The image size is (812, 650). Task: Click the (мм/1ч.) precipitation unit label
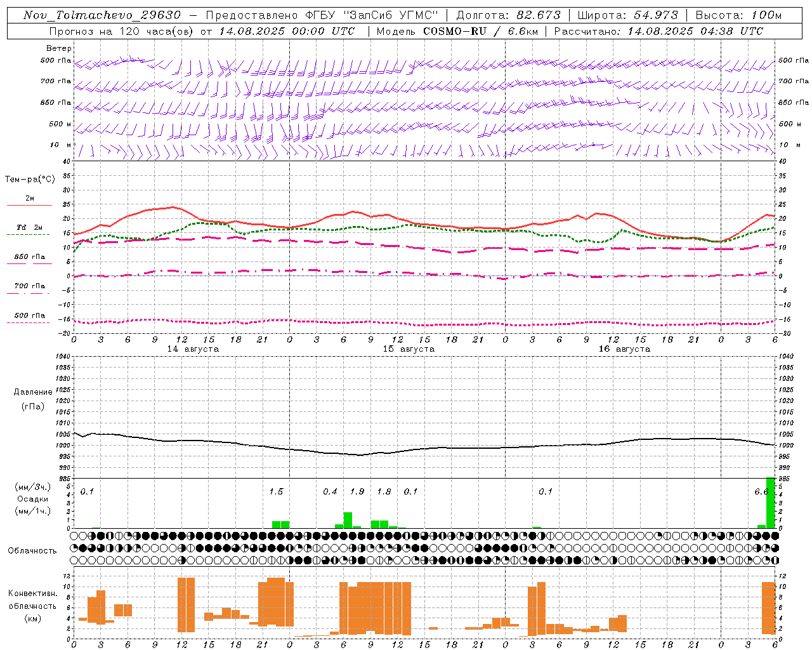click(x=33, y=511)
